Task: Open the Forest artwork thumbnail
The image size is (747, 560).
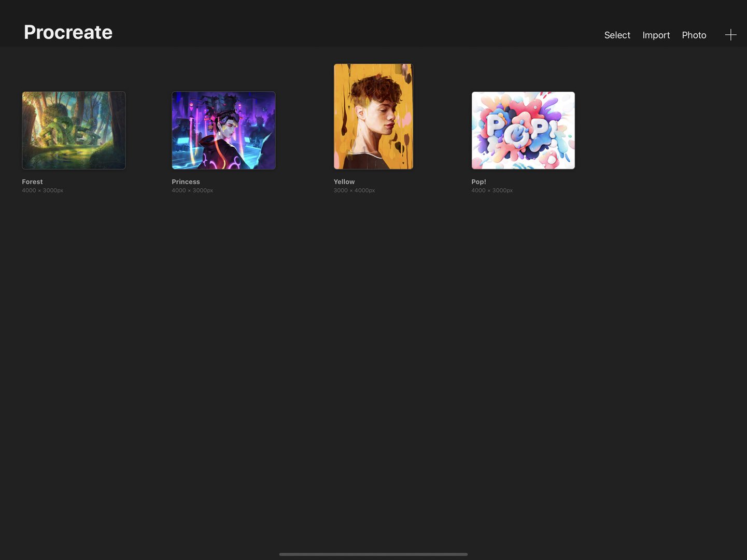Action: (x=74, y=130)
